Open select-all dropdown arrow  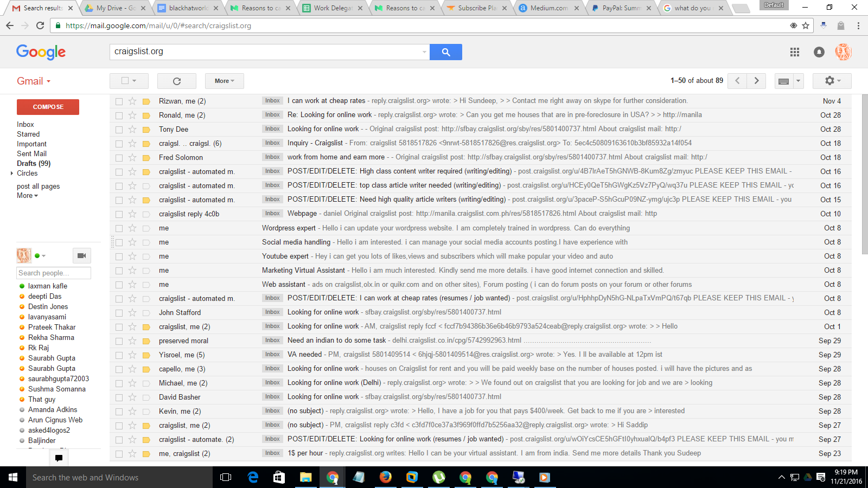(134, 81)
